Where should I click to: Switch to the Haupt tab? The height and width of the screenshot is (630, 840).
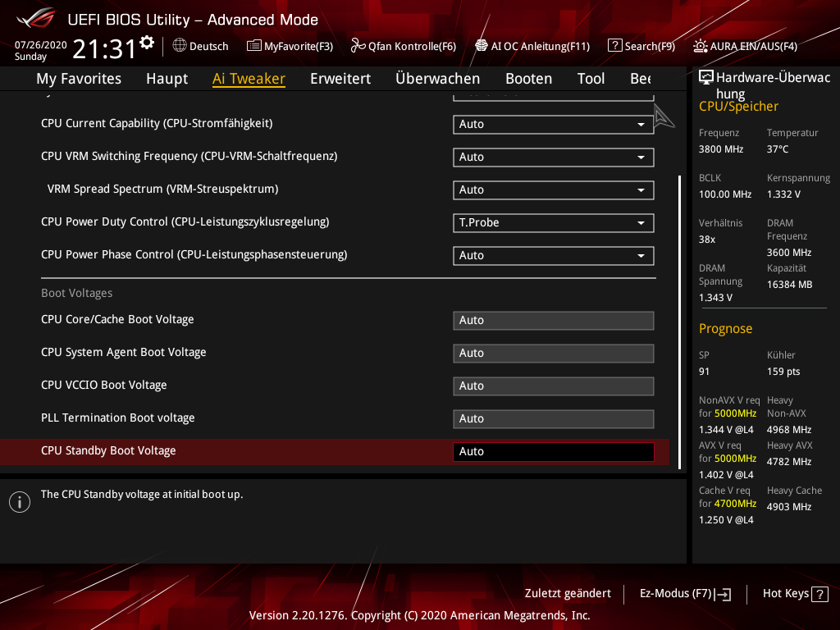click(x=167, y=79)
